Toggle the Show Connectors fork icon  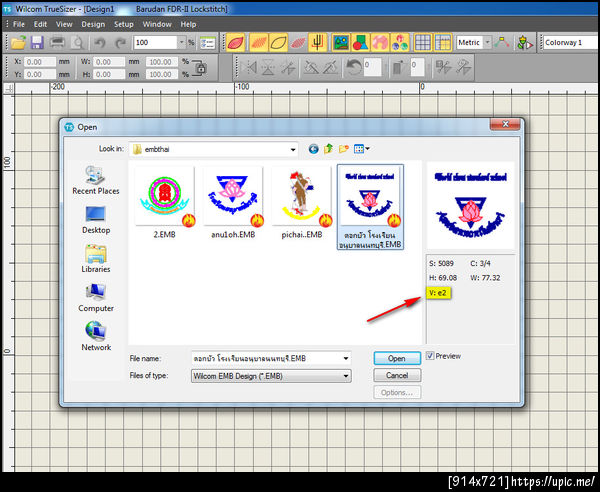tap(318, 42)
